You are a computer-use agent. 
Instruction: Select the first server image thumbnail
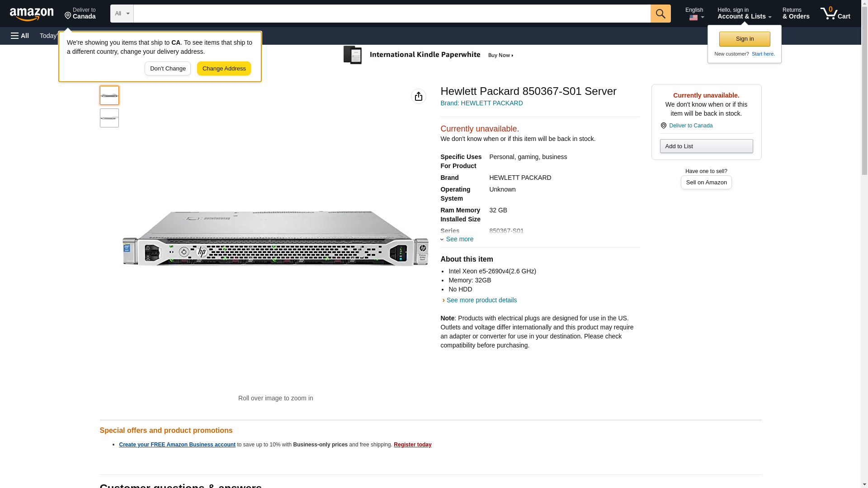[109, 95]
